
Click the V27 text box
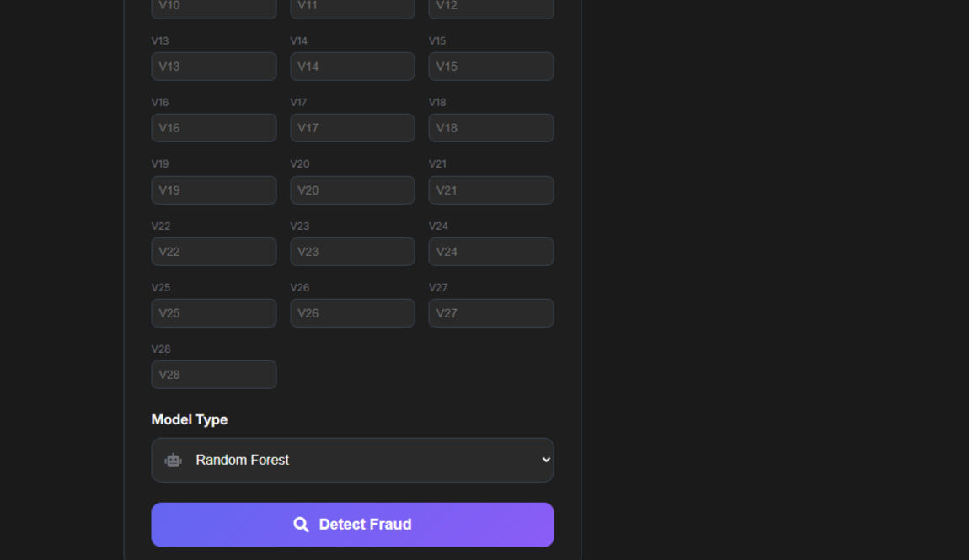491,313
